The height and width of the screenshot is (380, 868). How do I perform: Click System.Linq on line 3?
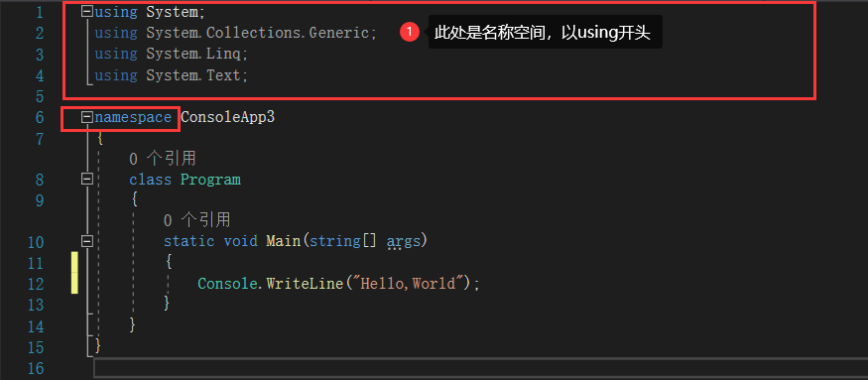(x=193, y=55)
